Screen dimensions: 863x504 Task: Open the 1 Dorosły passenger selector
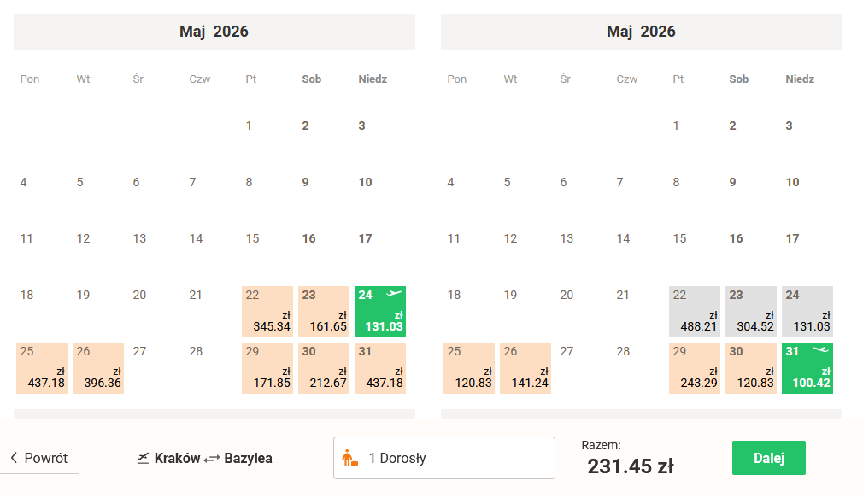443,458
